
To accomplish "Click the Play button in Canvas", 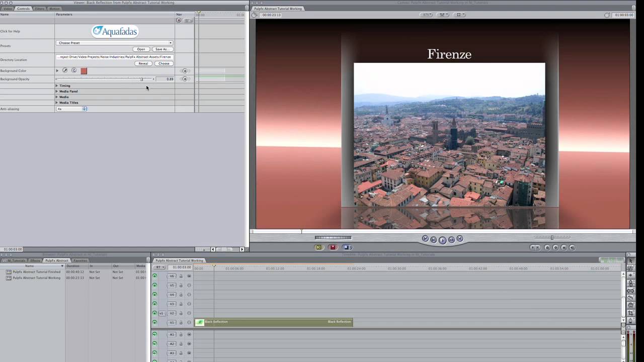I will 442,240.
